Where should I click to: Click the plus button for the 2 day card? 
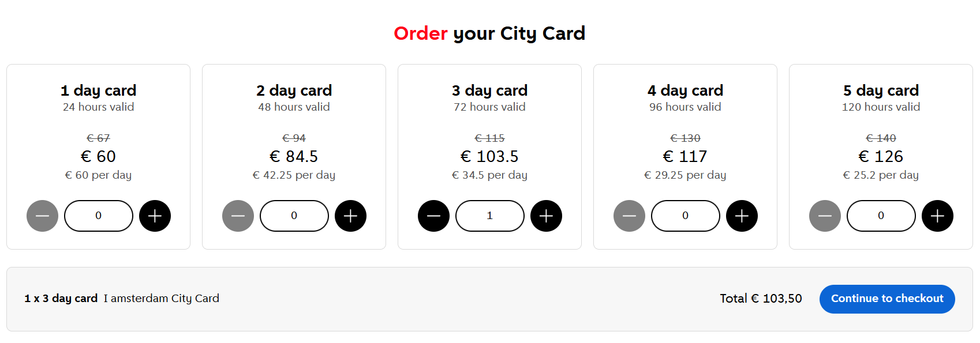click(x=350, y=216)
